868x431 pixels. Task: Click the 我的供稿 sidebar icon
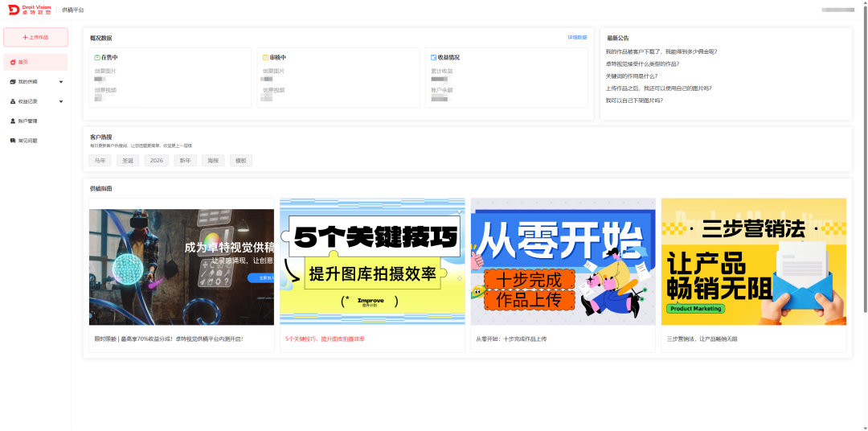[13, 82]
